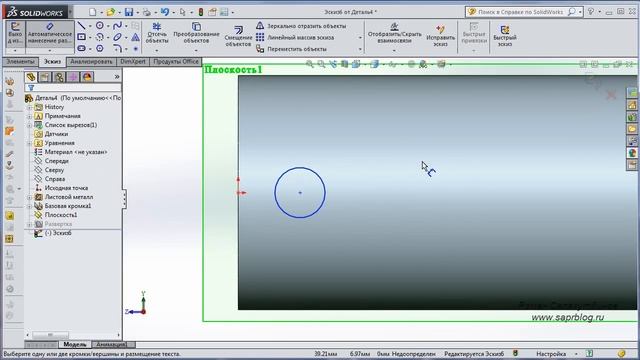
Task: Select the Spline sketch tool
Action: coord(118,26)
